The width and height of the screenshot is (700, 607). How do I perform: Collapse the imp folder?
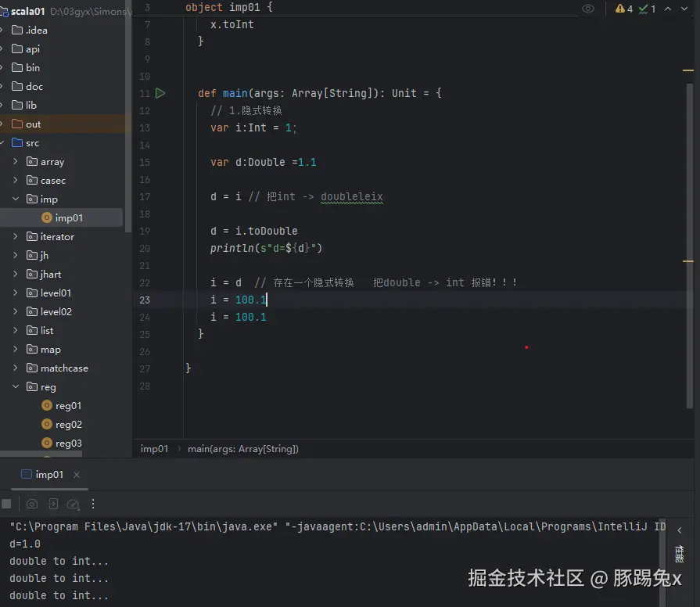[16, 199]
